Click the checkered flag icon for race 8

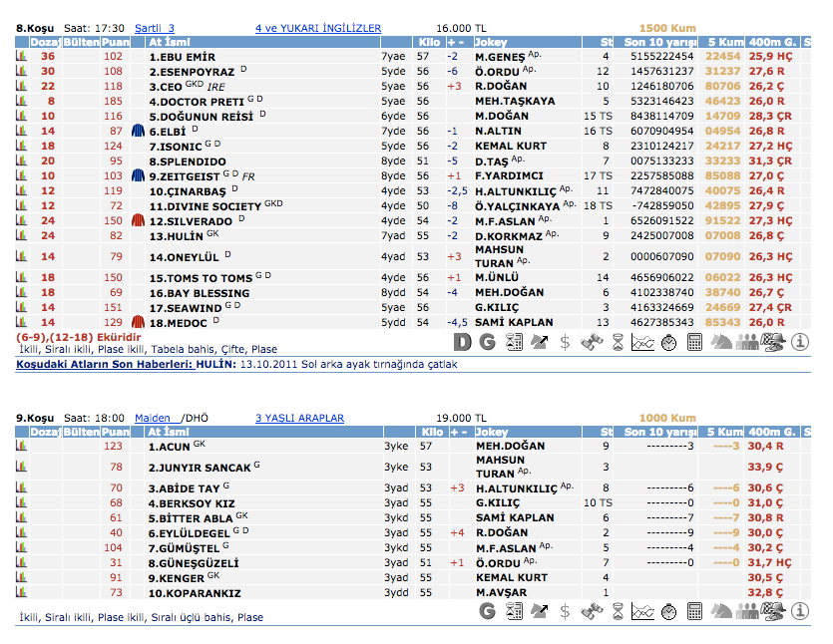(773, 342)
